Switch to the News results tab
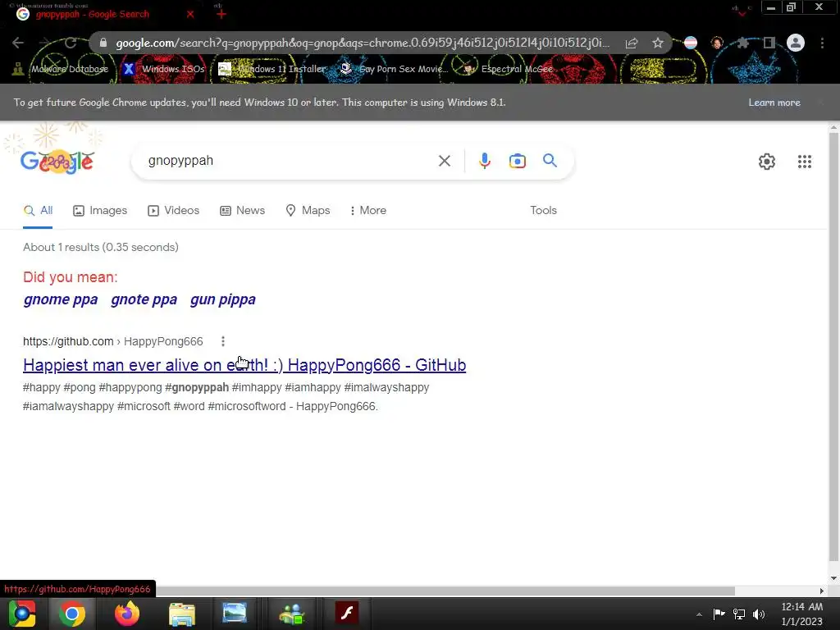Screen dimensions: 840x630 pyautogui.click(x=243, y=211)
